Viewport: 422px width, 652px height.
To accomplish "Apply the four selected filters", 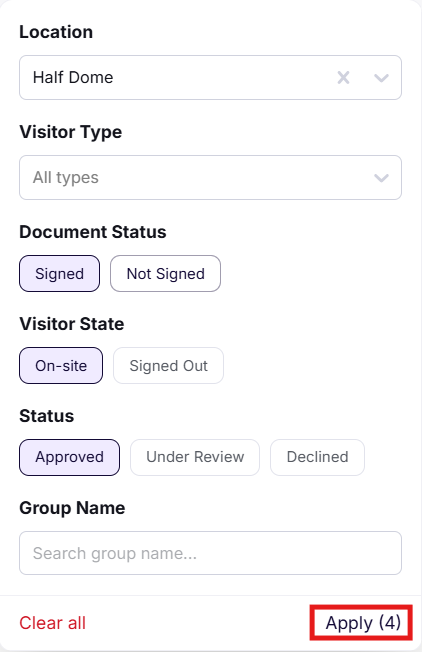I will pyautogui.click(x=363, y=623).
